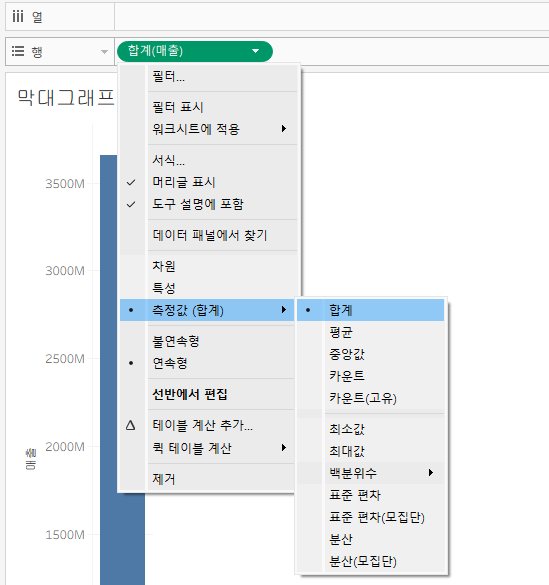Viewport: 549px width, 585px height.
Task: Select 데이터 패널에서 찾기
Action: coord(209,235)
